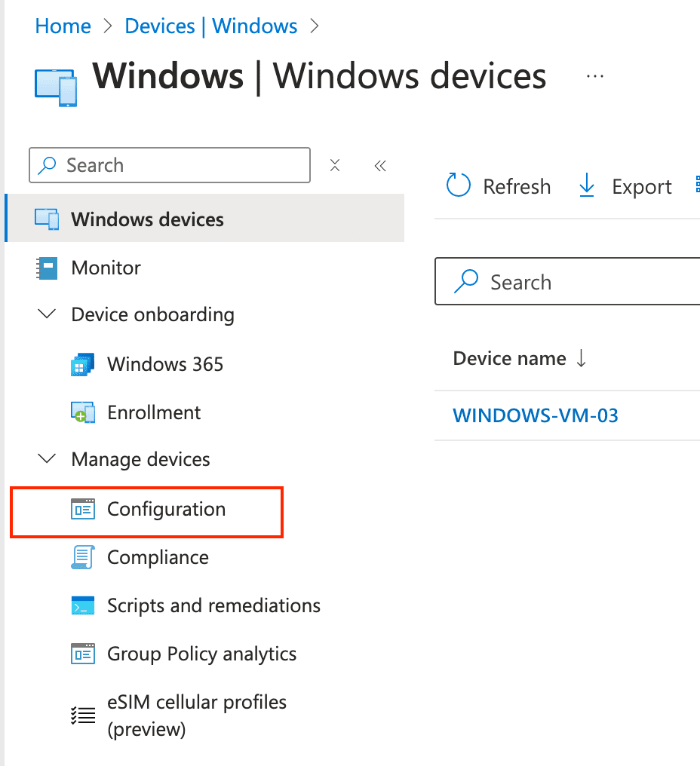Screen dimensions: 700x766
Task: Click the Group Policy analytics icon
Action: (x=82, y=654)
